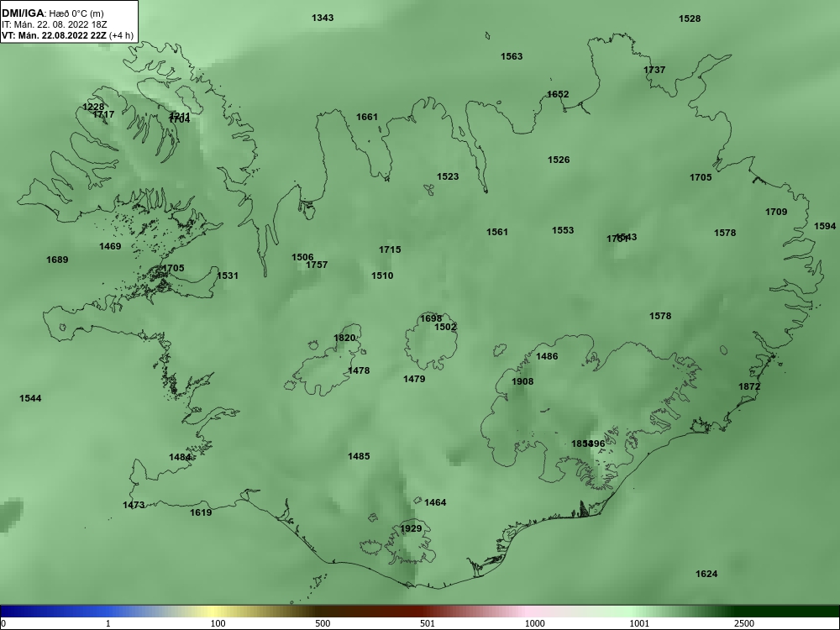Viewport: 840px width, 630px height.
Task: Click the map value 1484
Action: pos(180,458)
